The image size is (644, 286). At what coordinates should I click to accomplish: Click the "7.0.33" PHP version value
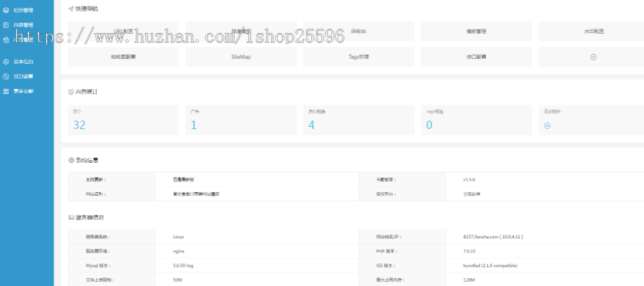point(469,251)
